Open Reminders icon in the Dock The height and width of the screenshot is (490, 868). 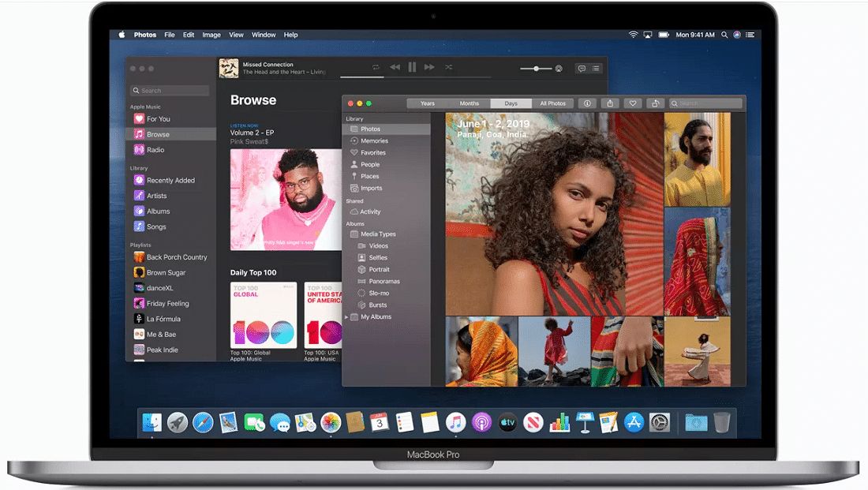pyautogui.click(x=405, y=422)
